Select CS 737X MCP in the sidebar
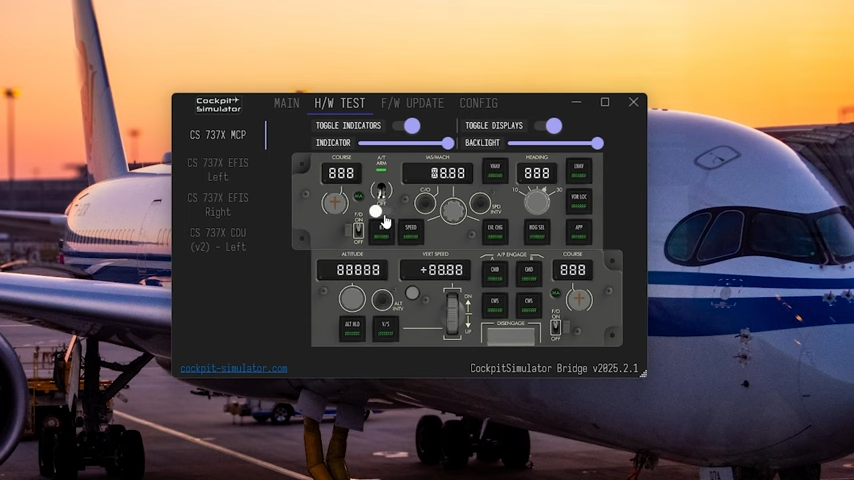 [218, 135]
